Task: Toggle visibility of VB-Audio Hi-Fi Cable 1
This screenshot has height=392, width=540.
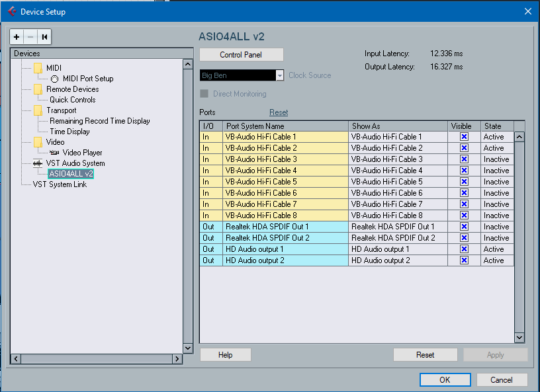Action: [464, 137]
